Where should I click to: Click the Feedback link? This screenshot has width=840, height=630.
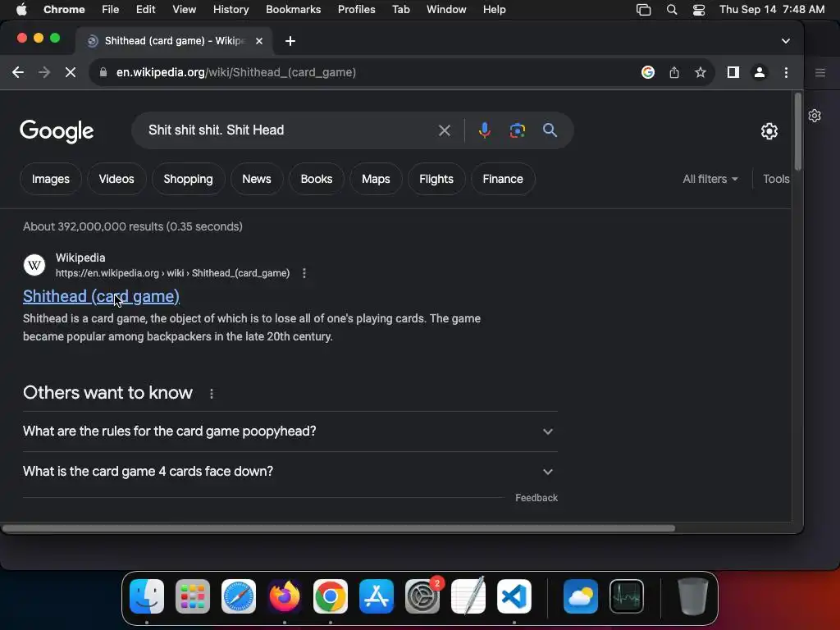(536, 498)
